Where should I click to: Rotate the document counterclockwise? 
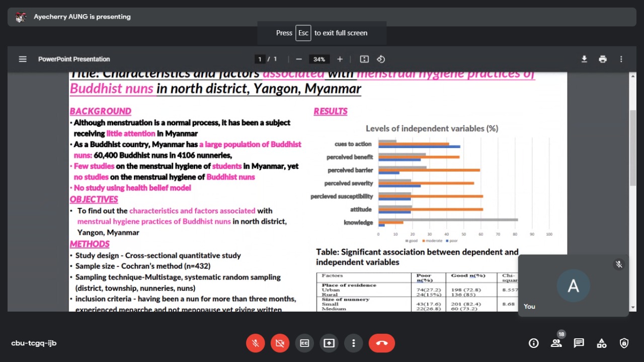click(x=381, y=59)
